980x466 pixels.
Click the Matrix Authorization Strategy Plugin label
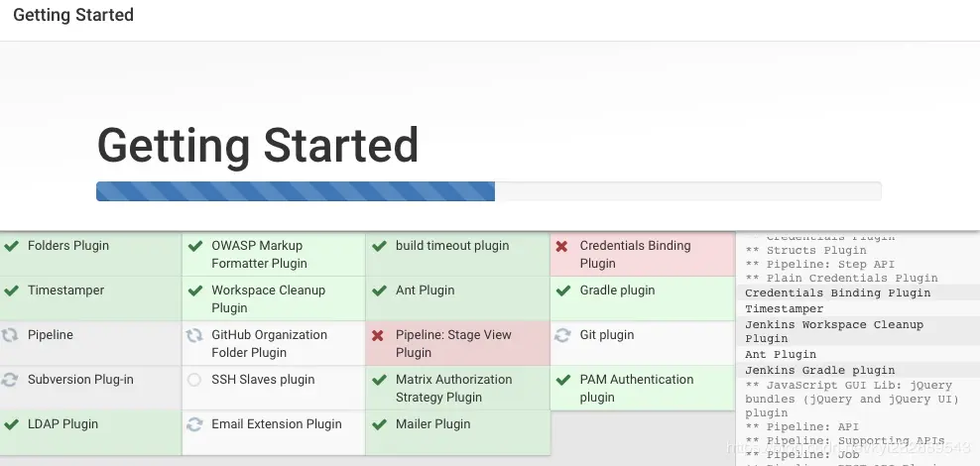[453, 389]
